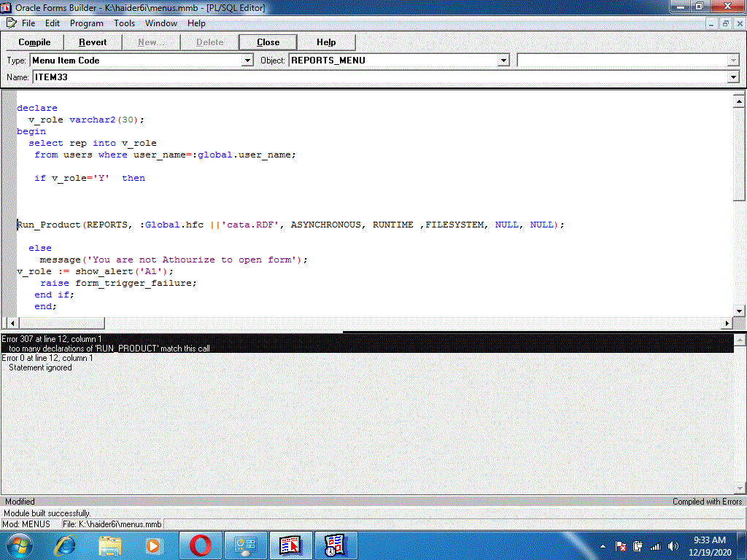
Task: Click the 'v_role varchar2(30);' declaration line
Action: (x=86, y=120)
